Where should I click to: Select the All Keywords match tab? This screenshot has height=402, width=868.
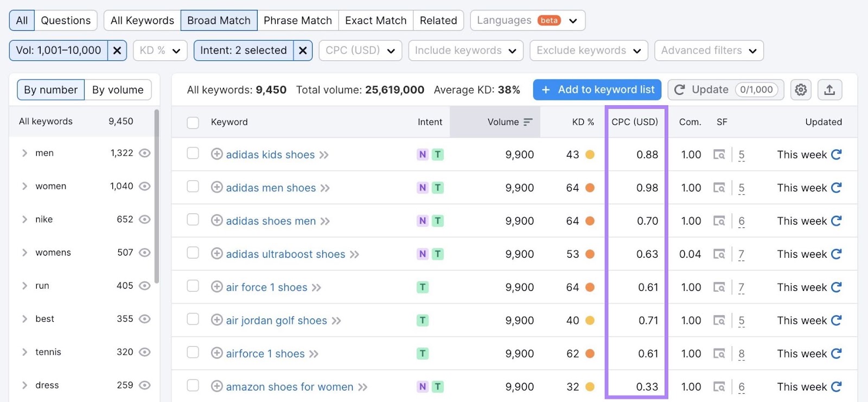point(142,21)
